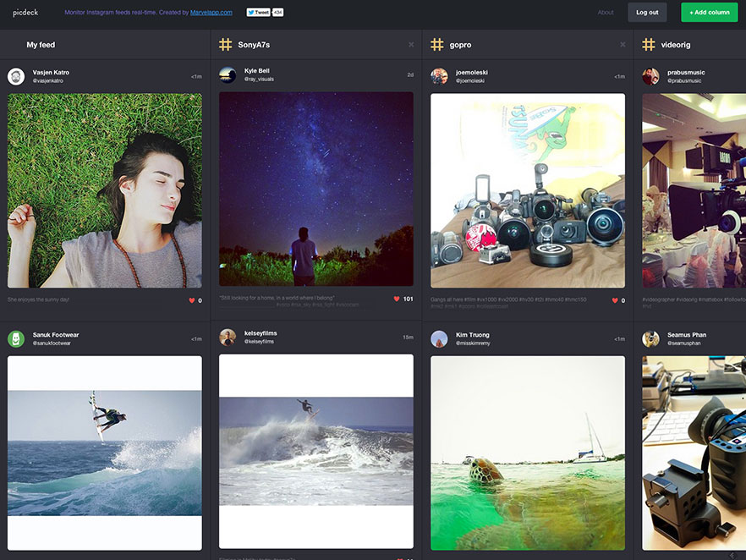Open Kim Truong's avatar
The height and width of the screenshot is (560, 746).
coord(439,338)
